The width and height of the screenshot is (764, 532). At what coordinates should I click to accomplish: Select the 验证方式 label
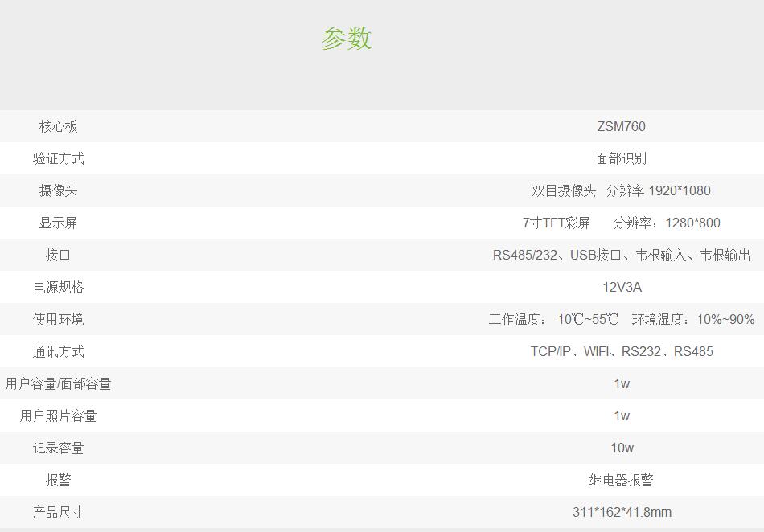tap(58, 158)
